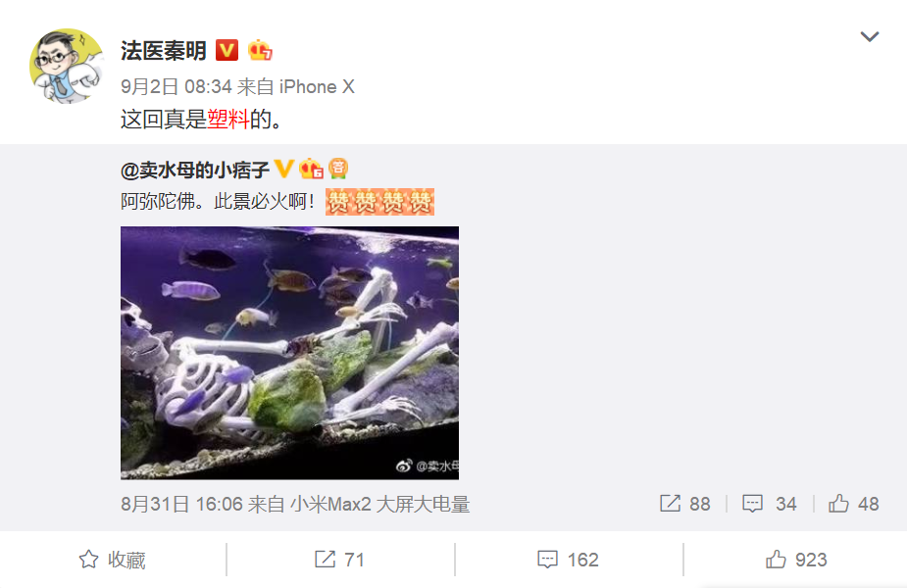Image resolution: width=907 pixels, height=588 pixels.
Task: Toggle 收藏 favorite star
Action: (112, 560)
